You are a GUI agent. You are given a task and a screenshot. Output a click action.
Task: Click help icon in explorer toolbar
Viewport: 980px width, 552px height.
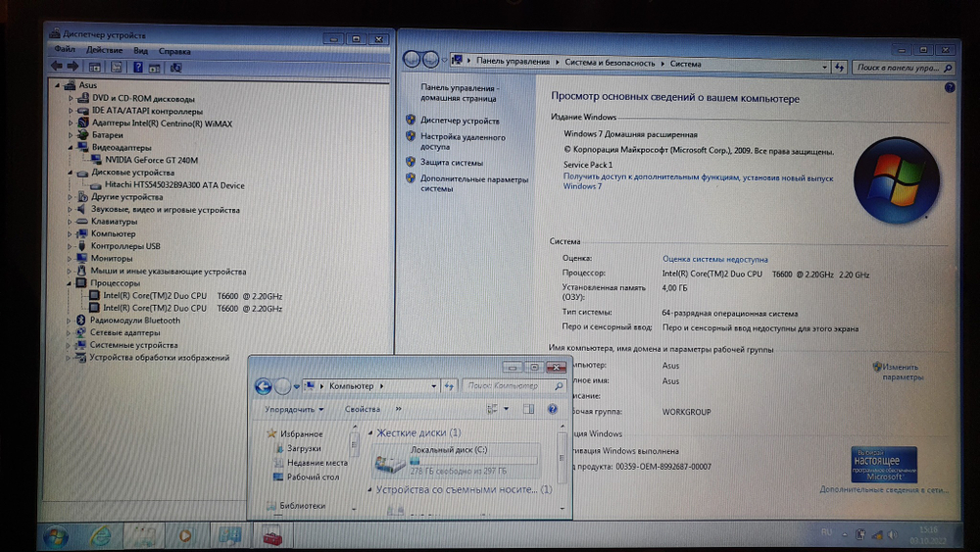click(x=552, y=409)
